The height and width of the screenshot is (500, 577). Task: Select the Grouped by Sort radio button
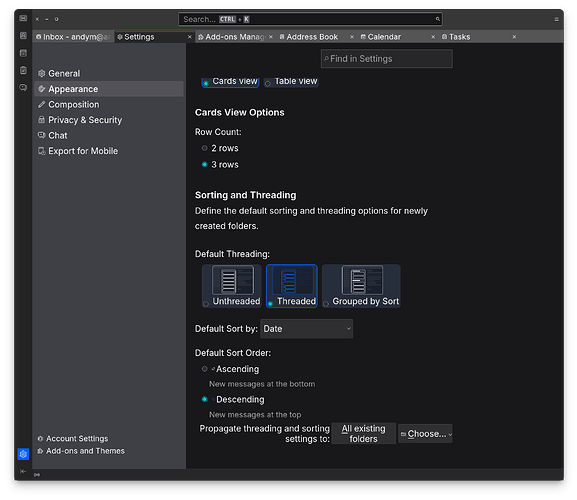click(326, 304)
